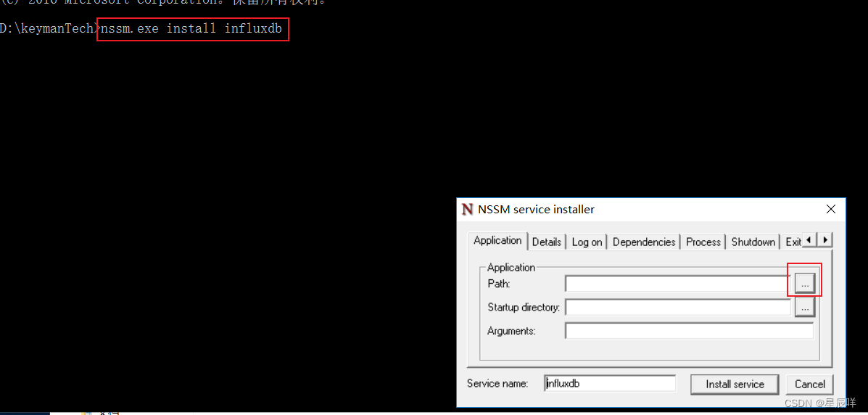Open the Dependencies tab
This screenshot has height=415, width=868.
click(645, 242)
